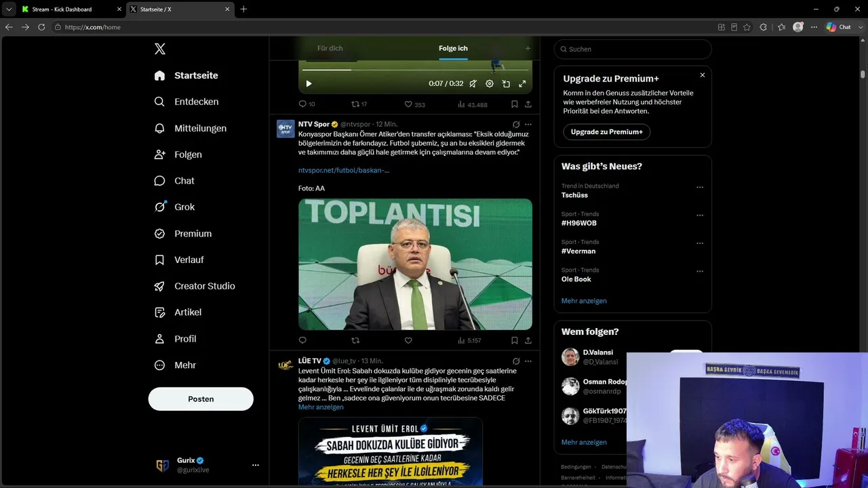Add this page to browser favorites
Viewport: 868px width, 488px height.
[747, 27]
